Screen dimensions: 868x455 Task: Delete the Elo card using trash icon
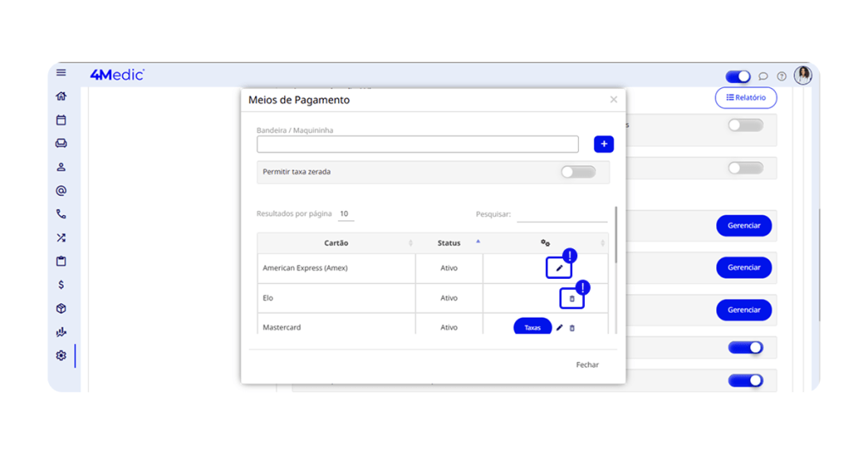[571, 298]
